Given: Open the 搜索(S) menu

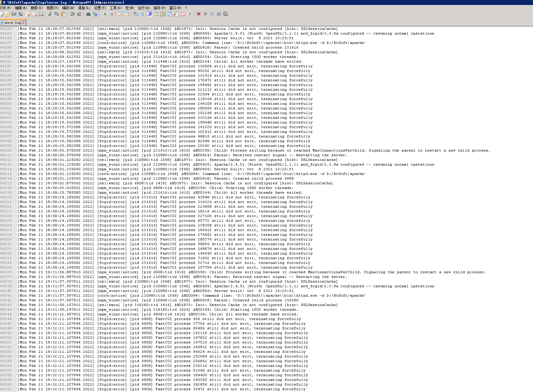Looking at the screenshot, I should [x=37, y=8].
